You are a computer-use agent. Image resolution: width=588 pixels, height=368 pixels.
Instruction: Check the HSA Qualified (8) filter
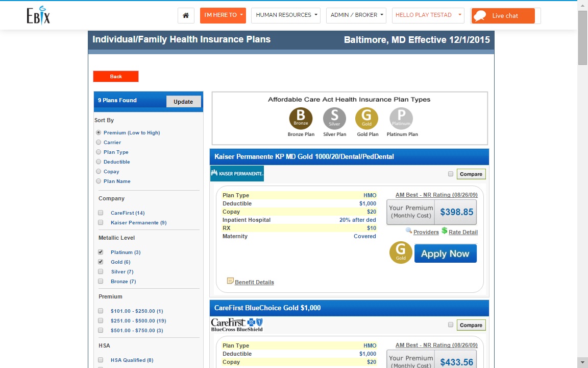[101, 360]
